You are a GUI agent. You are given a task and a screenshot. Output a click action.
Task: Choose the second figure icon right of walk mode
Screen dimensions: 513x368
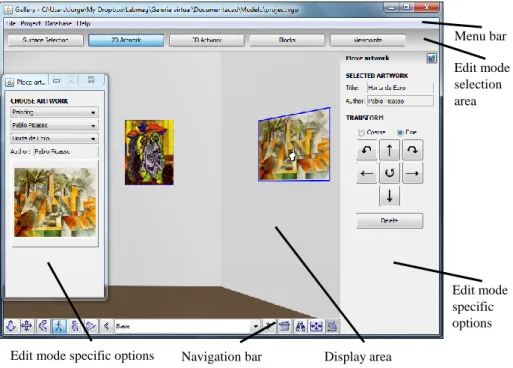[x=75, y=326]
